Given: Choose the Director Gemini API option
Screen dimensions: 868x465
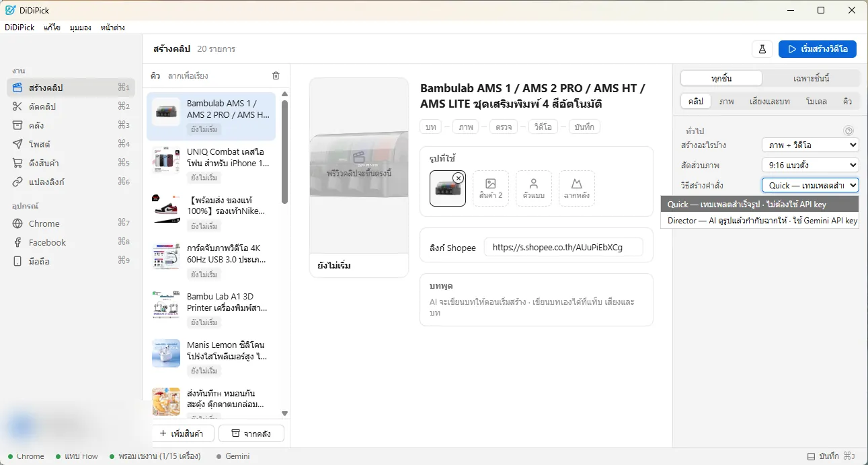Looking at the screenshot, I should [760, 220].
